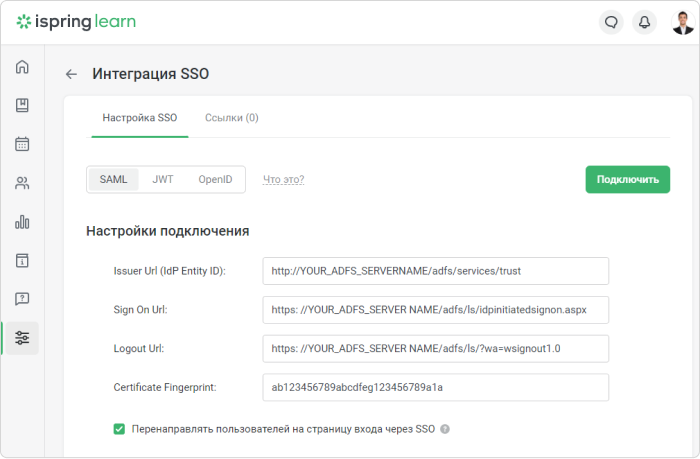Go back with the arrow icon
Image resolution: width=700 pixels, height=459 pixels.
coord(71,74)
